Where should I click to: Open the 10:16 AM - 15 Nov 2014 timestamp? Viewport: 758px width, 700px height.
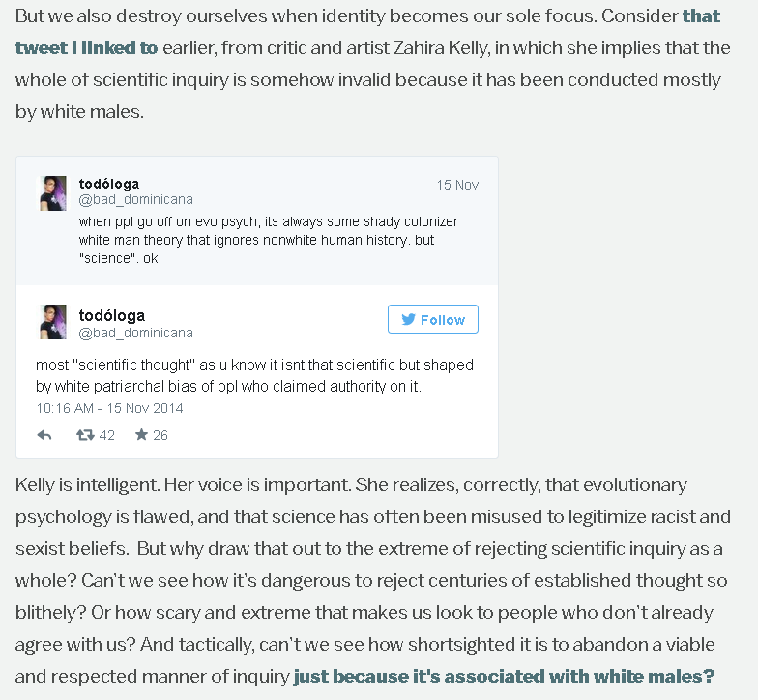pos(109,408)
